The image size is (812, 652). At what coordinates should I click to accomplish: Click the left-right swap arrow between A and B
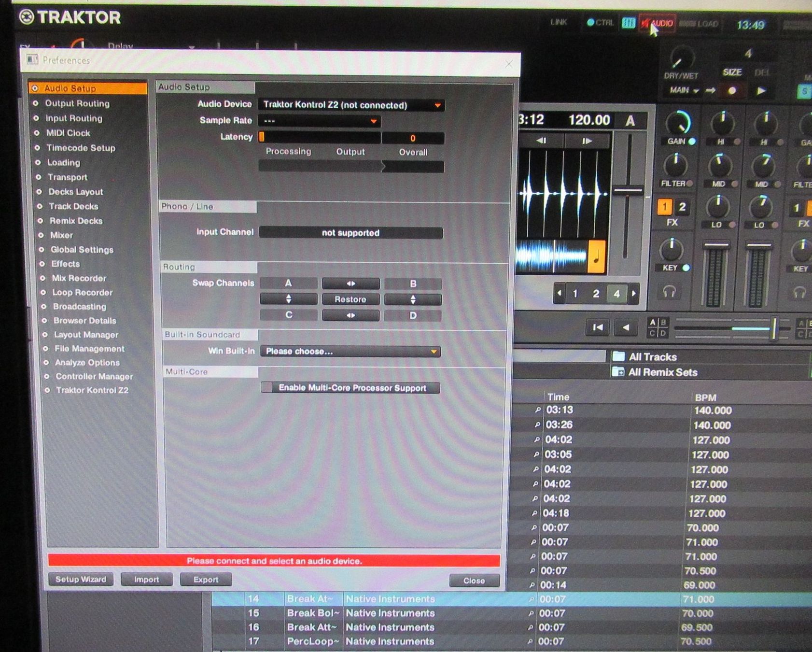(x=351, y=283)
